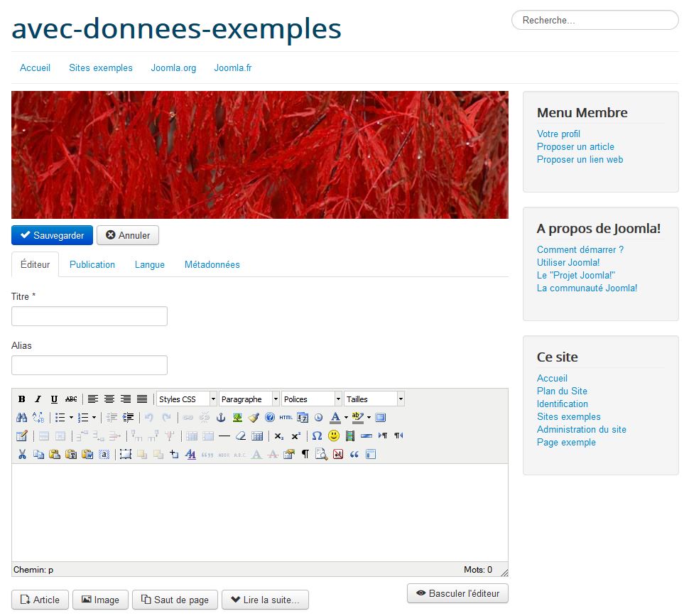Image resolution: width=684 pixels, height=616 pixels.
Task: Open the Styles CSS dropdown
Action: (187, 399)
